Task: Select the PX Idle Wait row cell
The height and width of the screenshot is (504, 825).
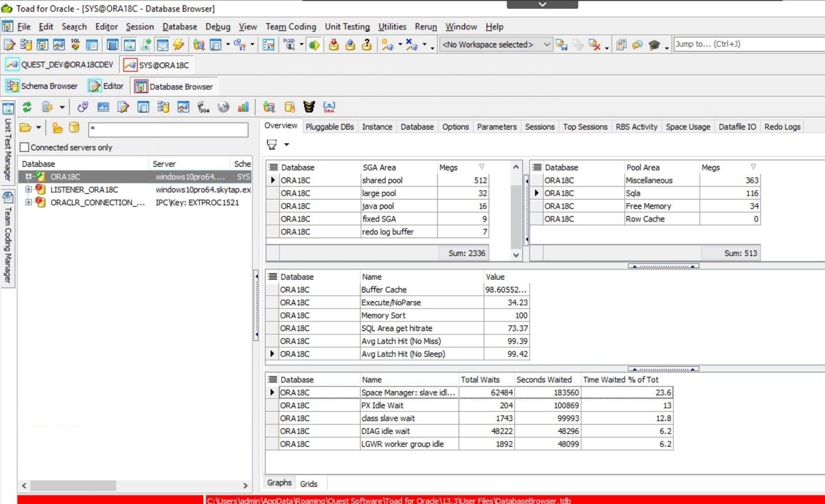Action: point(410,405)
